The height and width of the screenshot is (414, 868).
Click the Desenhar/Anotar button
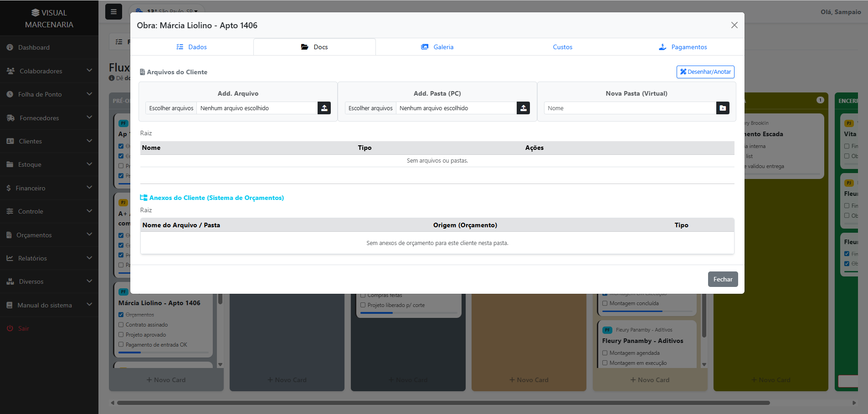coord(705,72)
